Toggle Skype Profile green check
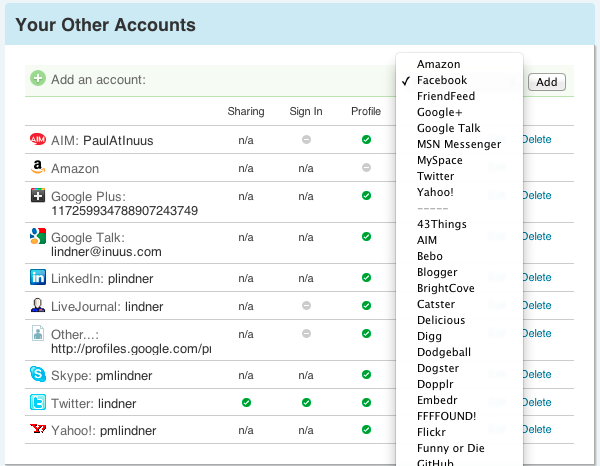The height and width of the screenshot is (466, 600). (366, 375)
